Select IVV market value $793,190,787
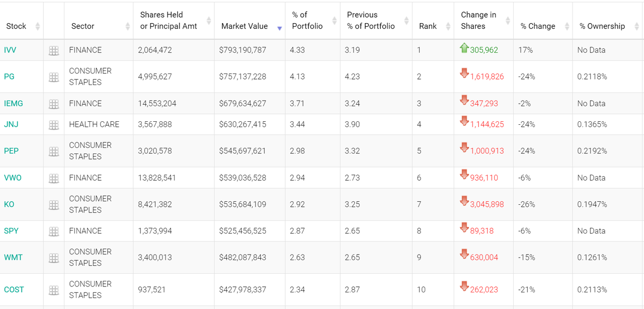The height and width of the screenshot is (309, 644). tap(243, 50)
